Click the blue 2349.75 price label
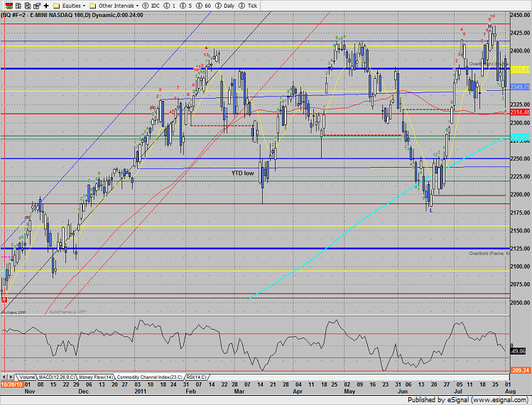532x405 pixels. (520, 87)
